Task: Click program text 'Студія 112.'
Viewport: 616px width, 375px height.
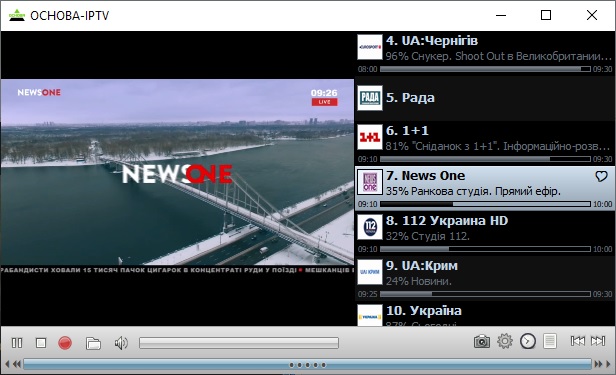Action: 441,236
